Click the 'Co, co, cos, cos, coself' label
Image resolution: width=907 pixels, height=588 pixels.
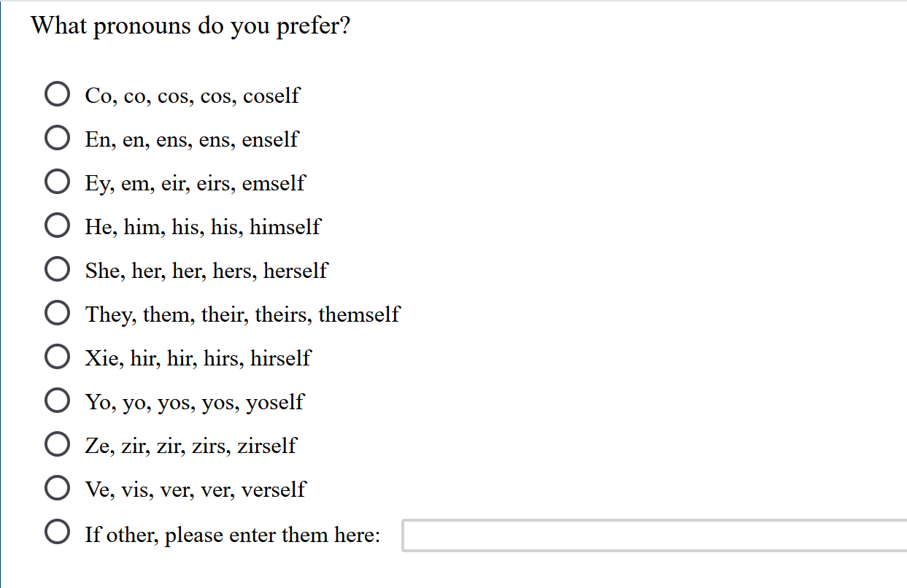point(192,96)
